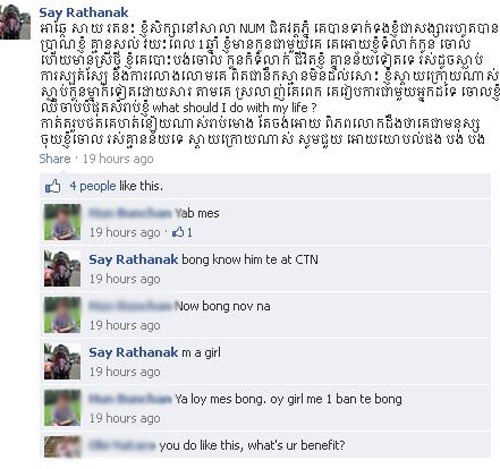Screen dimensions: 500x469
Task: Click the thumbs-up icon beside '4 people like this'
Action: pyautogui.click(x=53, y=186)
